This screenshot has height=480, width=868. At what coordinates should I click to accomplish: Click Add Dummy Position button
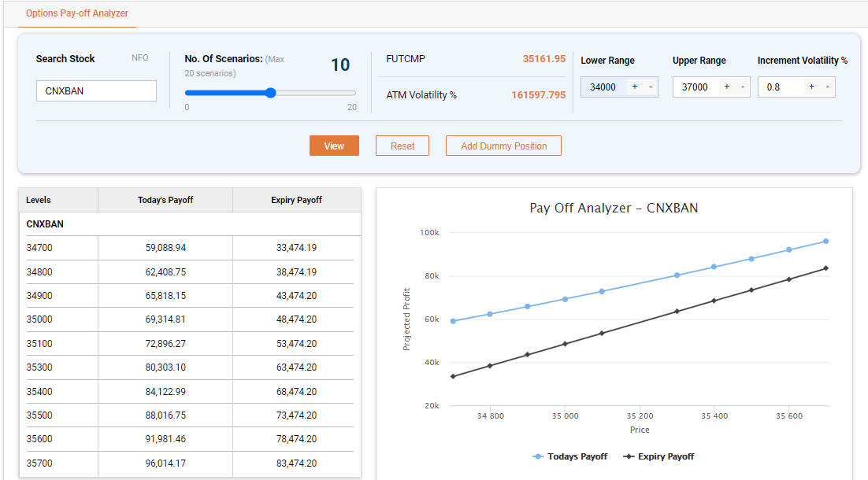503,146
